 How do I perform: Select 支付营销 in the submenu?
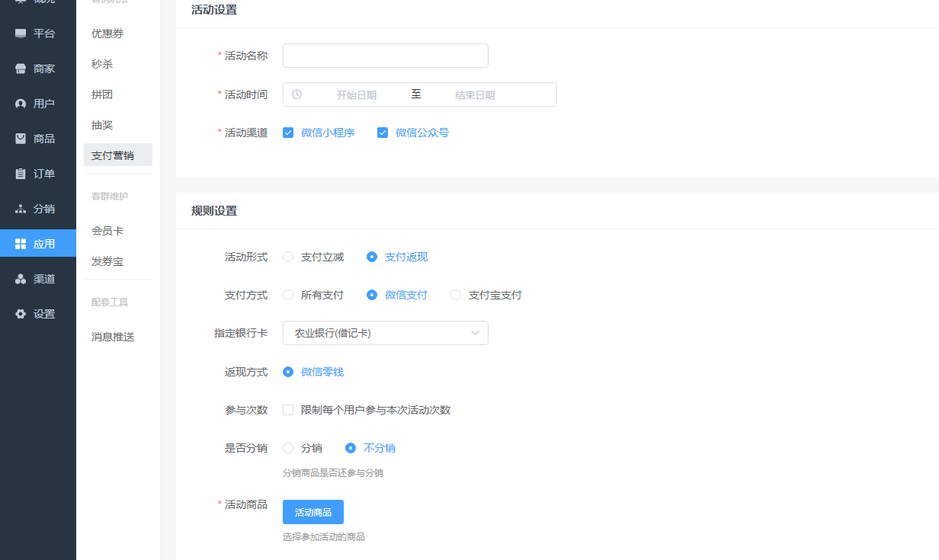point(118,155)
